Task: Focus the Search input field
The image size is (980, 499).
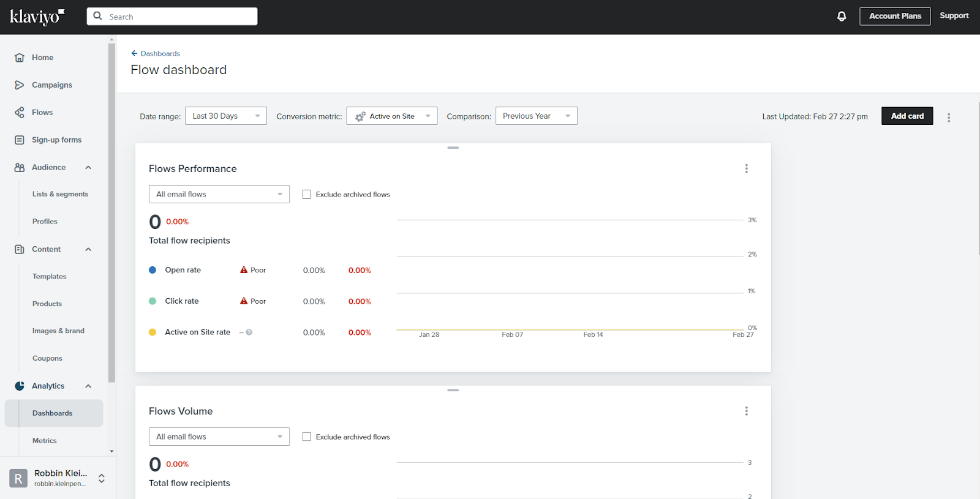Action: (x=172, y=17)
